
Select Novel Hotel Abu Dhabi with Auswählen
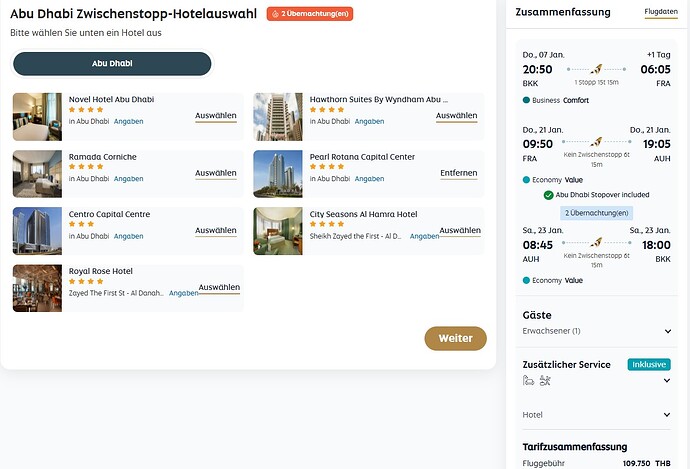[216, 116]
